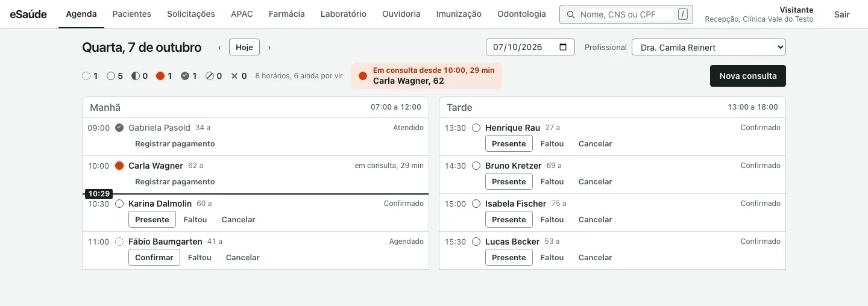Open the Solicitações tab
The width and height of the screenshot is (868, 306).
[x=191, y=14]
